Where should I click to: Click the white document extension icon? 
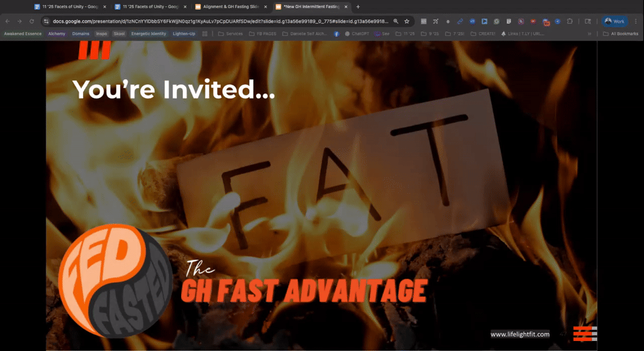pyautogui.click(x=508, y=21)
